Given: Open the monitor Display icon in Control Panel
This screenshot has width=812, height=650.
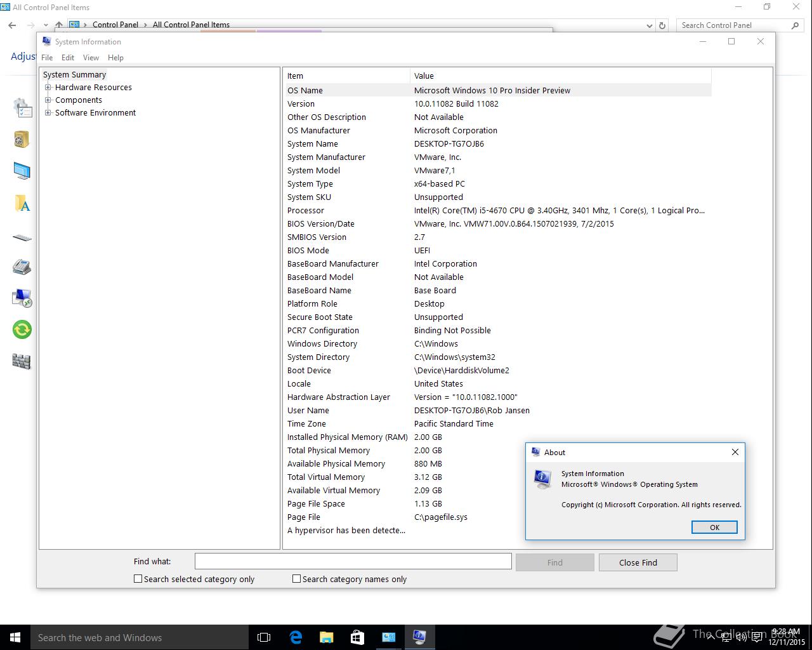Looking at the screenshot, I should coord(22,171).
